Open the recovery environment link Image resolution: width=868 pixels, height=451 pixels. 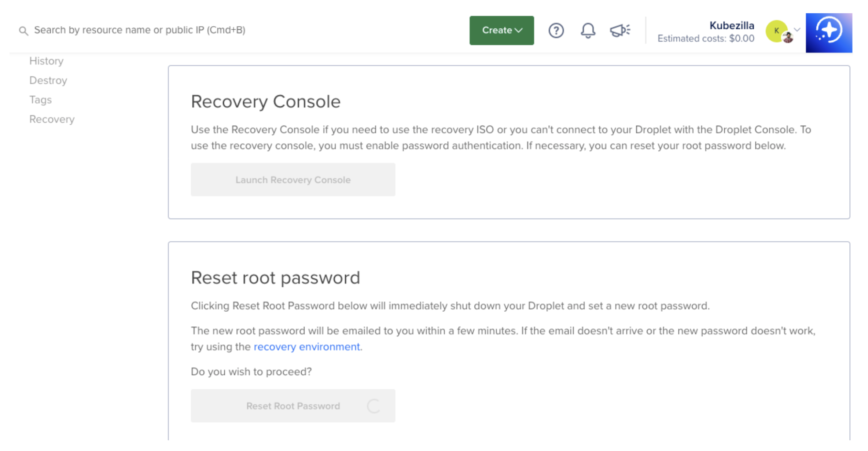point(307,346)
